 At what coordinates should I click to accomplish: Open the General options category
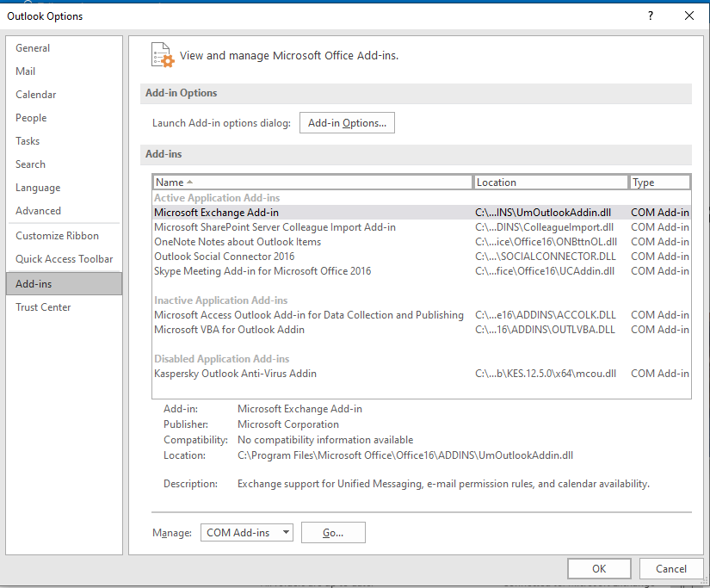[33, 48]
